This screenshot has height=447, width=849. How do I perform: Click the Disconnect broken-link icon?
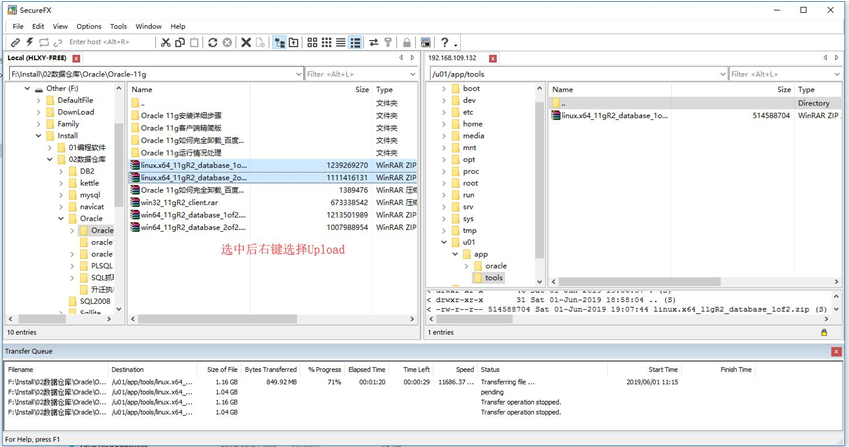click(x=58, y=42)
